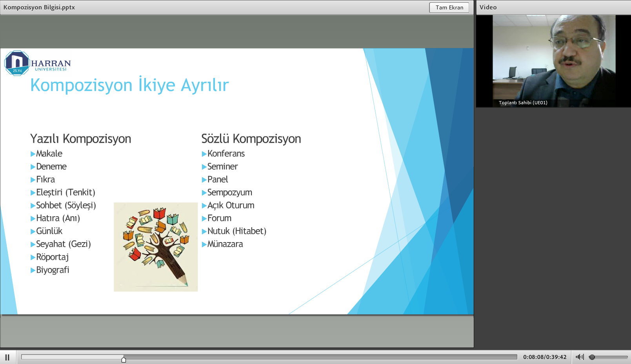Click the Yazılı Kompozisyon heading

81,139
